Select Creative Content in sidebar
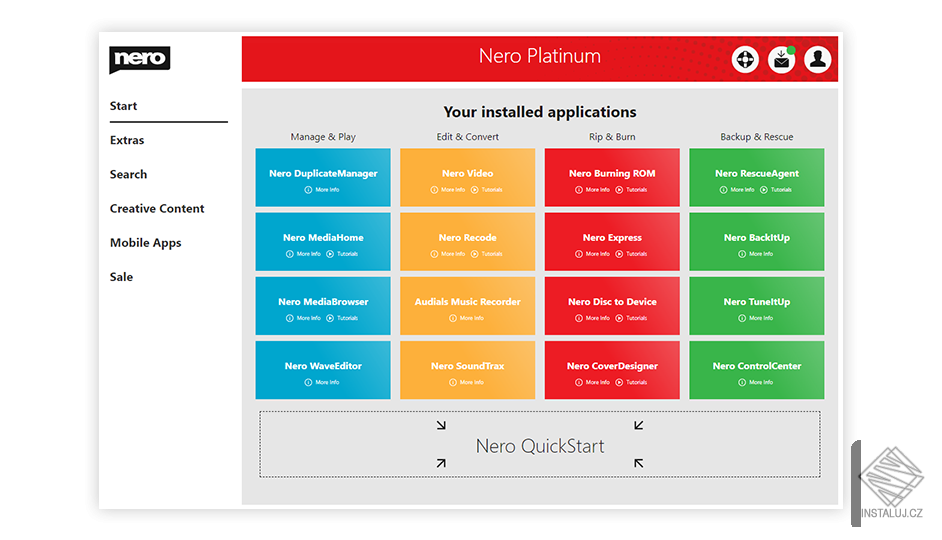Viewport: 942px width, 540px height. point(157,208)
